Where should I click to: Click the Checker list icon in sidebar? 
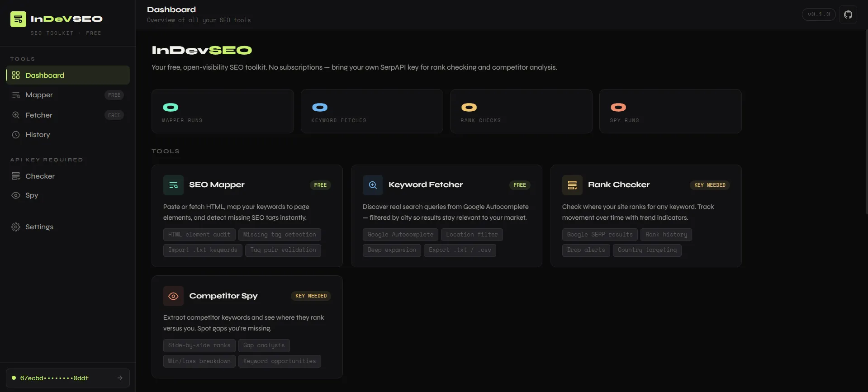click(x=16, y=176)
